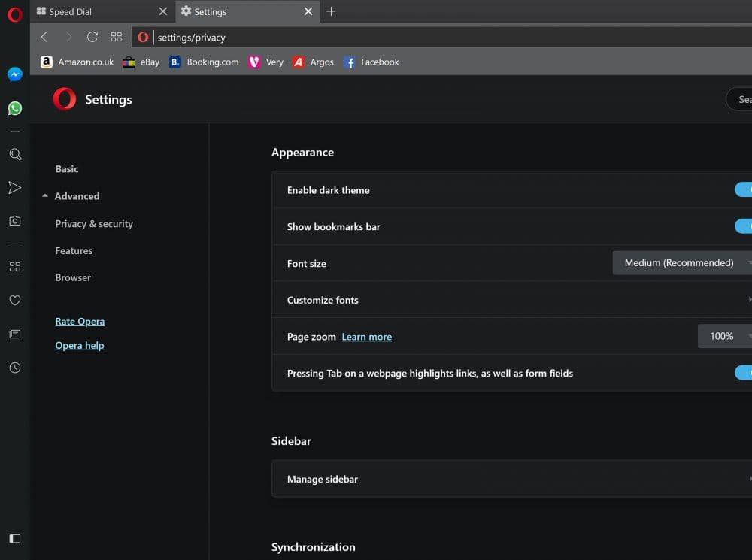Click the sidebar search icon
The width and height of the screenshot is (752, 560).
pyautogui.click(x=15, y=154)
